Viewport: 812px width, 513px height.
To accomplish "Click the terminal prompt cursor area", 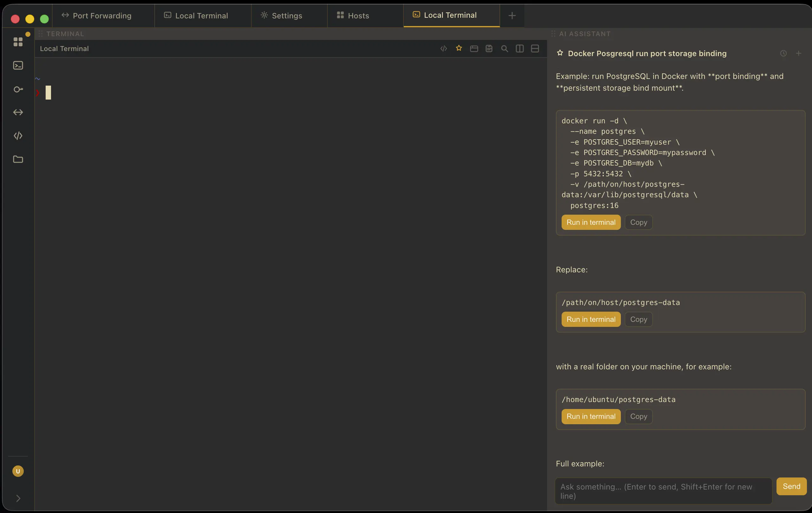I will 48,92.
